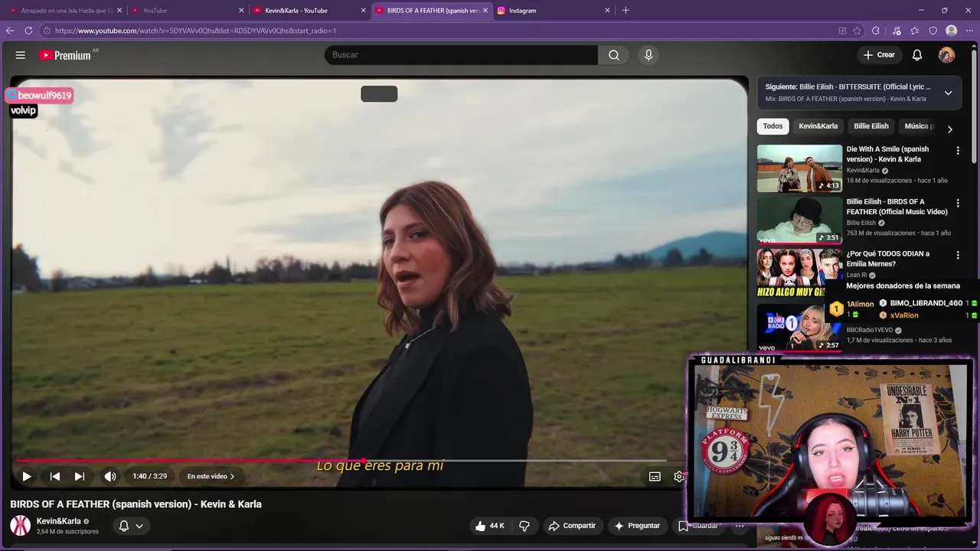Switch to 'Kevin&Karla - YouTube' browser tab
980x551 pixels.
point(308,11)
